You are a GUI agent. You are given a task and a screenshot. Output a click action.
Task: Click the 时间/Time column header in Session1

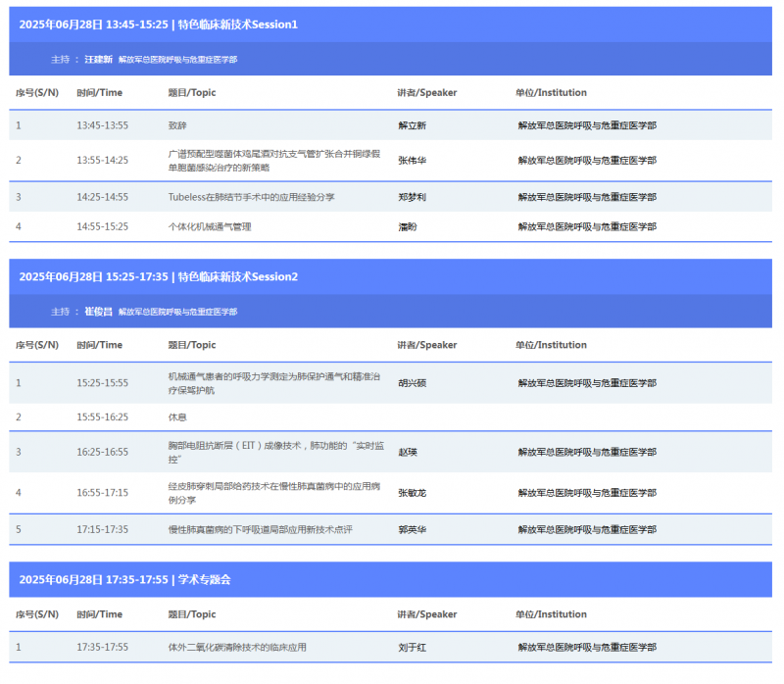[x=100, y=92]
